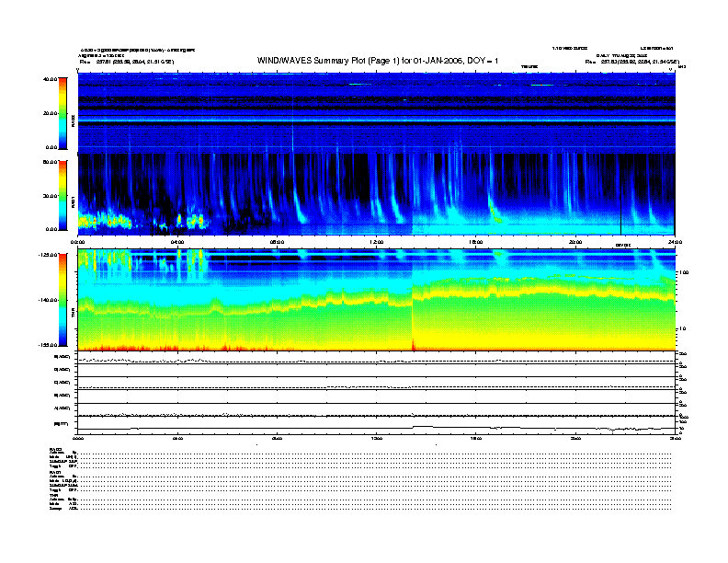Click the WIND/WAVES Summary Plot title

pos(378,61)
